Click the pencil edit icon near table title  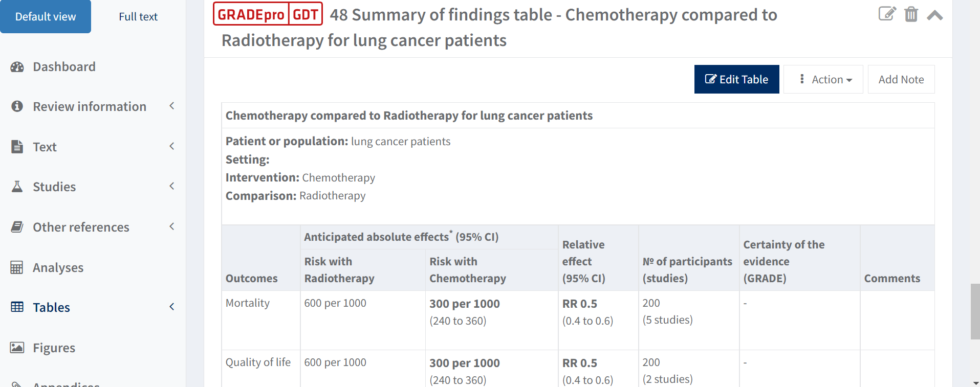pyautogui.click(x=887, y=14)
